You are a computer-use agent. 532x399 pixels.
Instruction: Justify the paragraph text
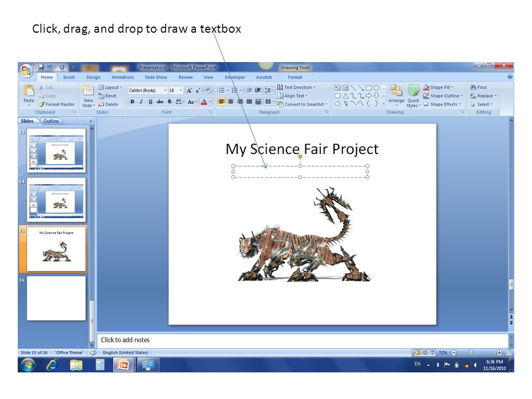coord(249,101)
